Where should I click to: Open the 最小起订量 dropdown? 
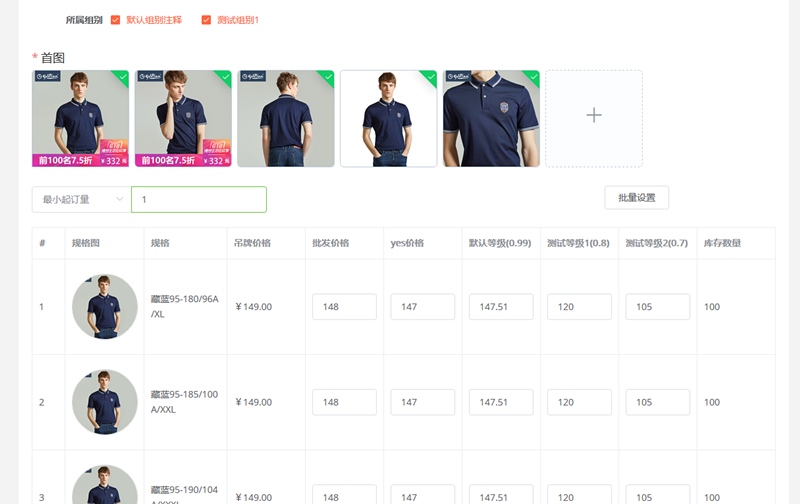81,199
